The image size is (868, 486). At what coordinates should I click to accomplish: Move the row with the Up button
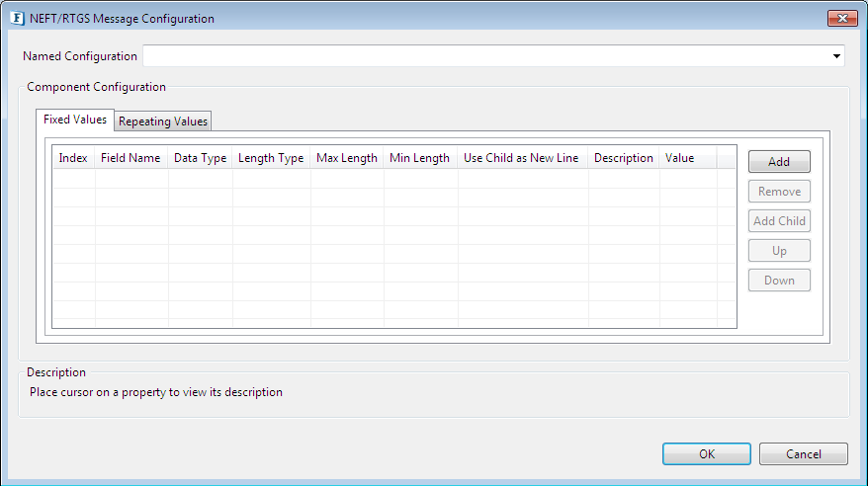pos(779,251)
